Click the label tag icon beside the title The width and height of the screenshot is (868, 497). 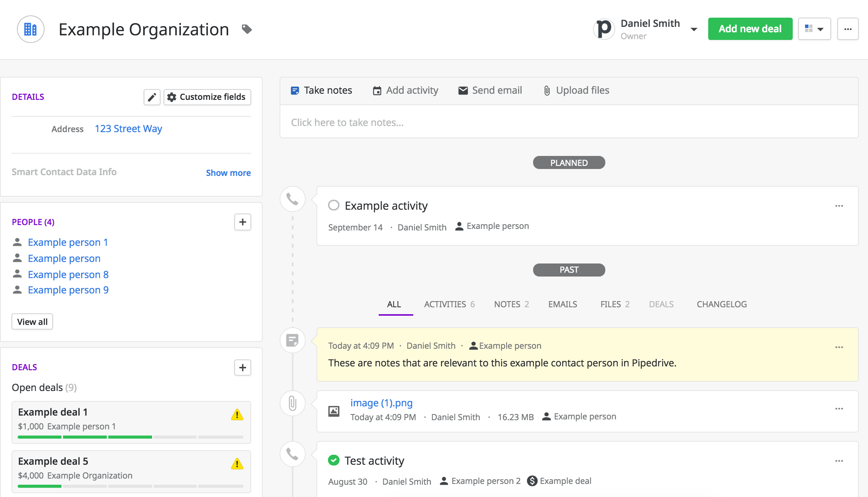pyautogui.click(x=247, y=29)
